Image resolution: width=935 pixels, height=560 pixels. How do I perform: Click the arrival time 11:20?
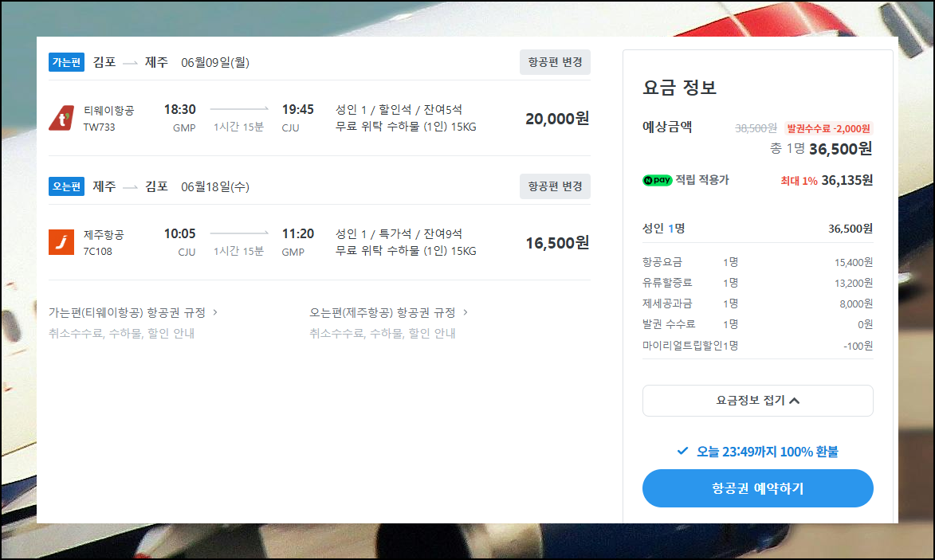point(297,234)
